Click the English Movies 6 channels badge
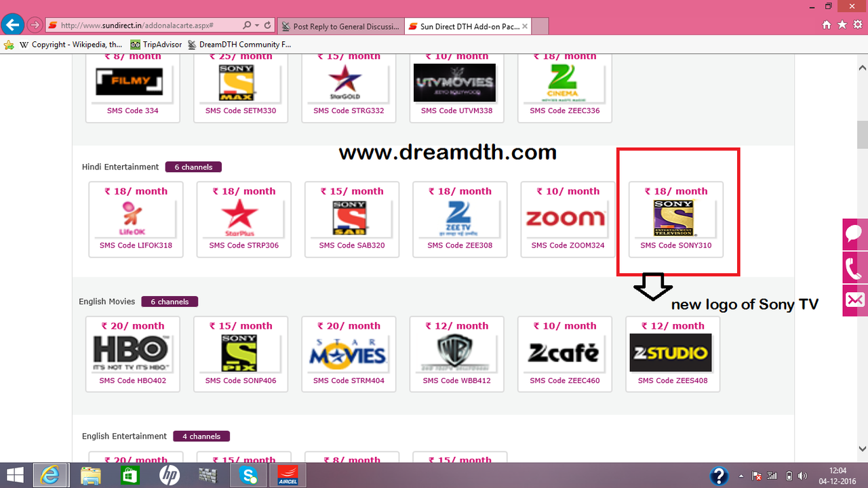Viewport: 868px width, 488px height. pyautogui.click(x=170, y=302)
